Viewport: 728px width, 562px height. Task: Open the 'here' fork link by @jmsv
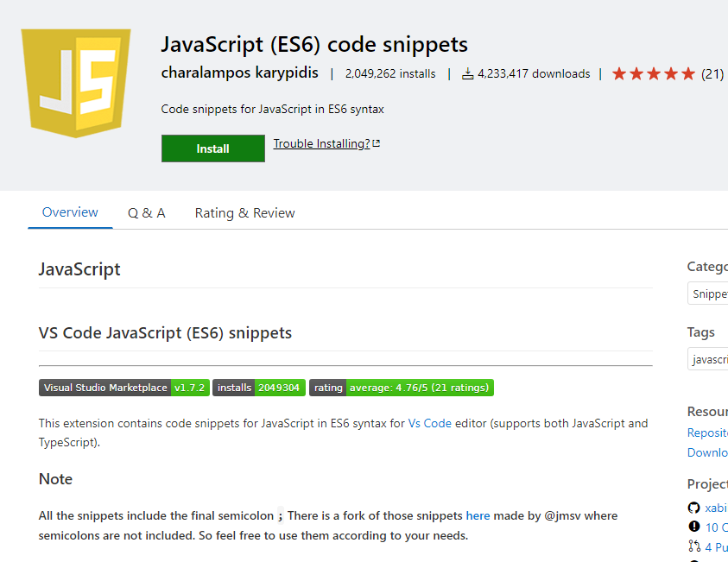point(478,515)
